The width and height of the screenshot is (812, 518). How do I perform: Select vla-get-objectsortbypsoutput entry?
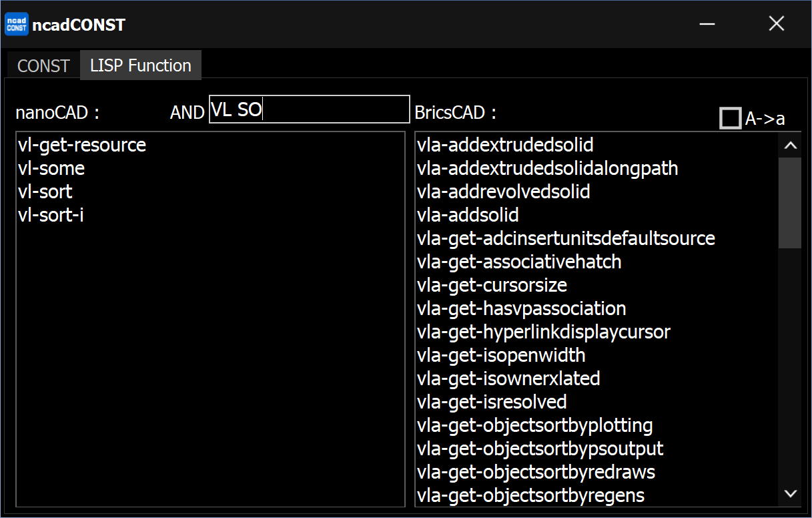click(x=597, y=449)
